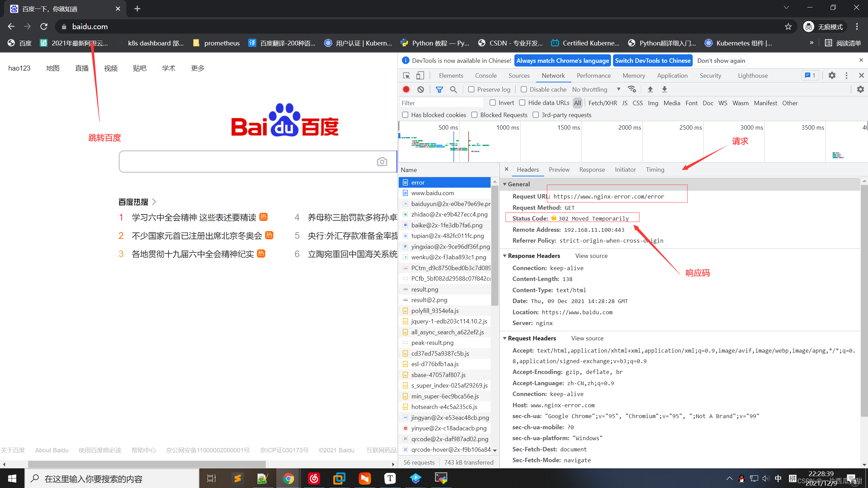Viewport: 868px width, 488px height.
Task: Click request list vertical scrollbar
Action: point(495,245)
